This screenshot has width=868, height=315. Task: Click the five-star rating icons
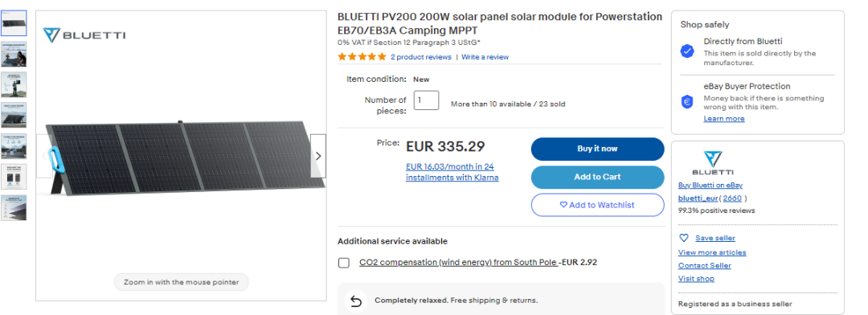[362, 57]
